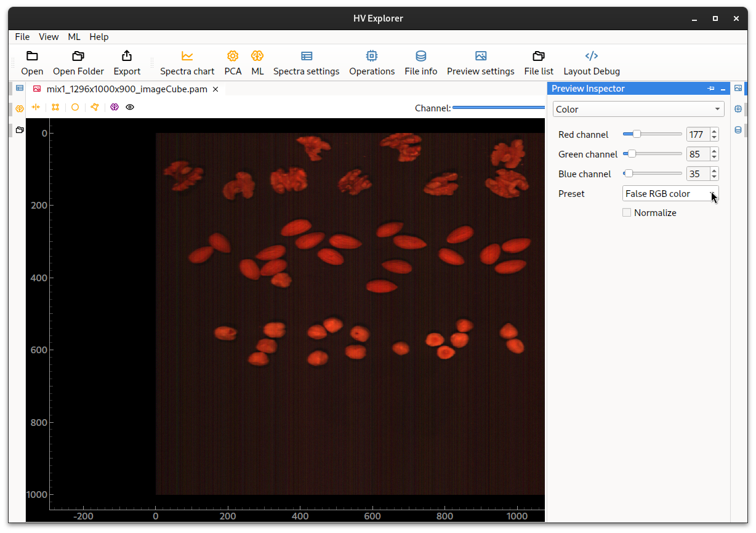Open Spectra settings from the toolbar
Viewport: 756px width, 533px height.
(306, 63)
